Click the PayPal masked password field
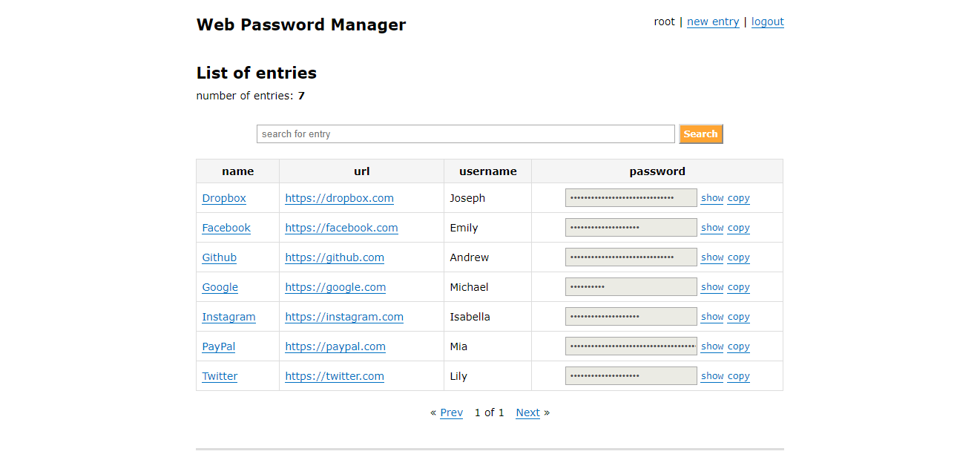Viewport: 980px width, 457px height. [631, 346]
